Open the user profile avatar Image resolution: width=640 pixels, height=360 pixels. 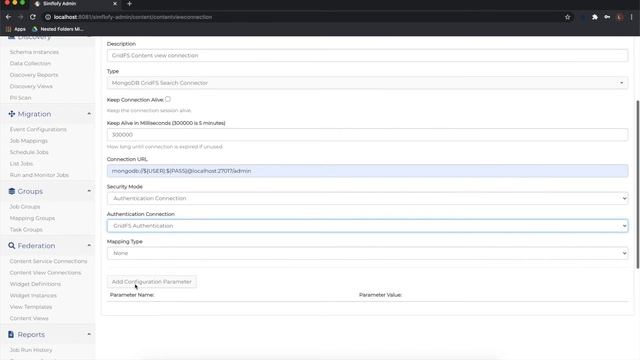point(619,17)
